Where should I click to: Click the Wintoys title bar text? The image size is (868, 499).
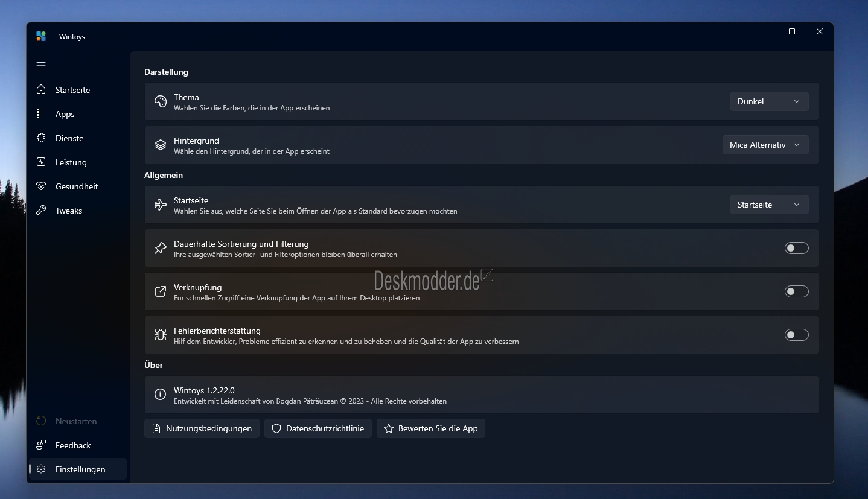[72, 37]
